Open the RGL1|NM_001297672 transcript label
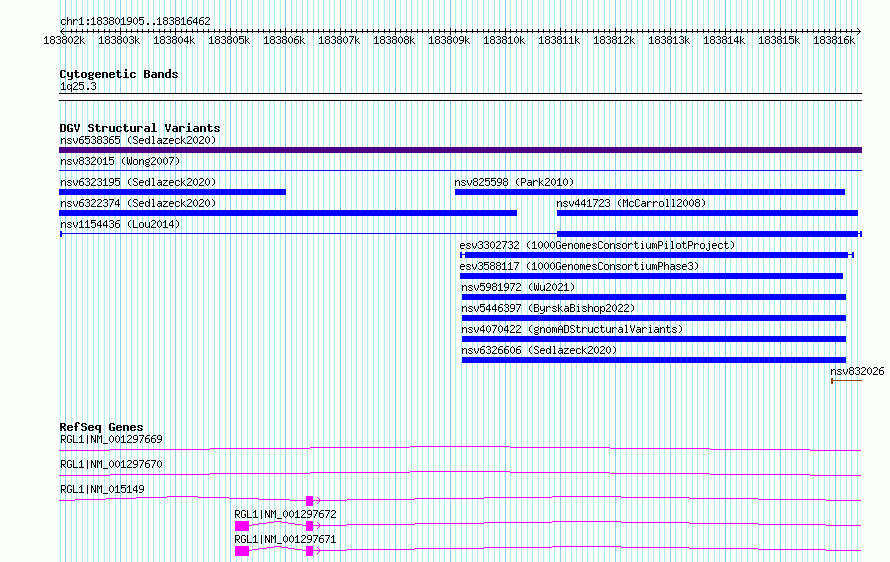 285,514
